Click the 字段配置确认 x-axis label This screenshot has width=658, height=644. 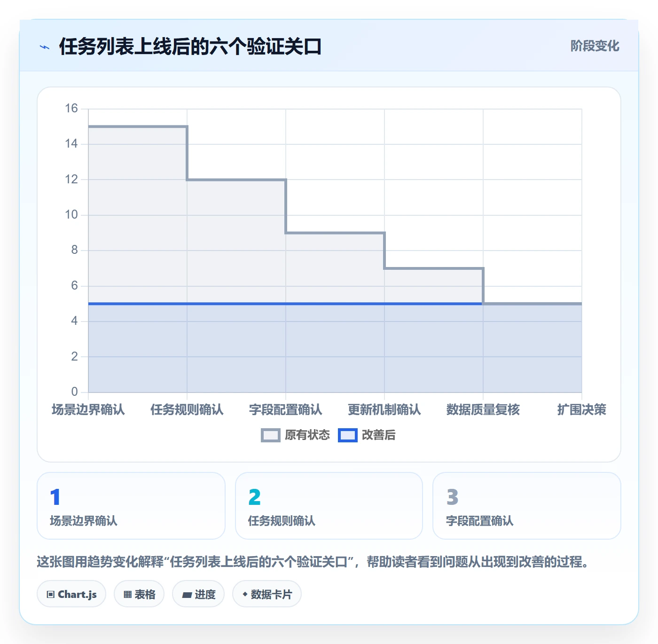point(286,410)
